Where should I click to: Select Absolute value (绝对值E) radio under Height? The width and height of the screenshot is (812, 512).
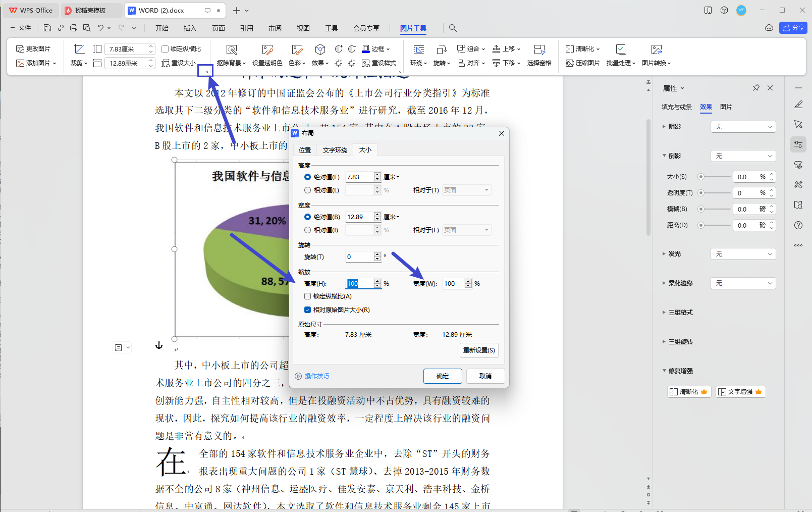(307, 177)
